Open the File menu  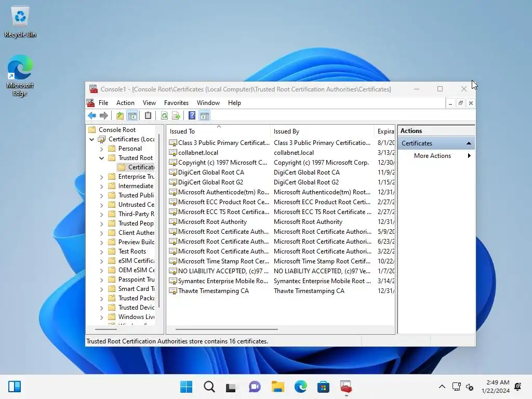103,103
